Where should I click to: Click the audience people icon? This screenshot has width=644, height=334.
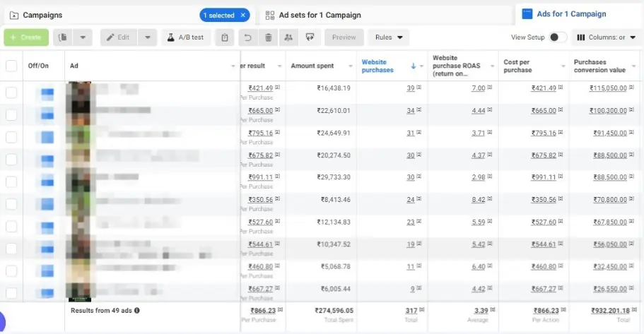288,37
